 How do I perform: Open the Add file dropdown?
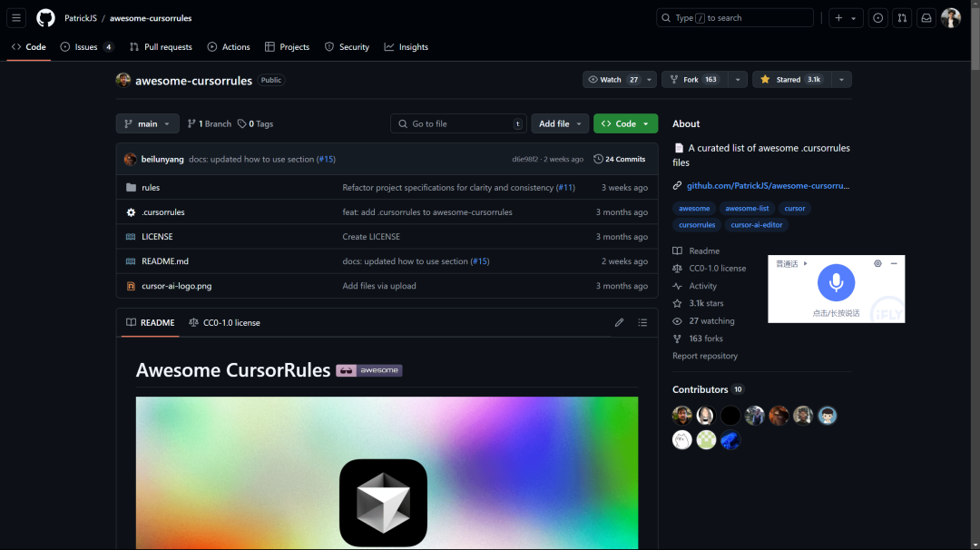(560, 123)
